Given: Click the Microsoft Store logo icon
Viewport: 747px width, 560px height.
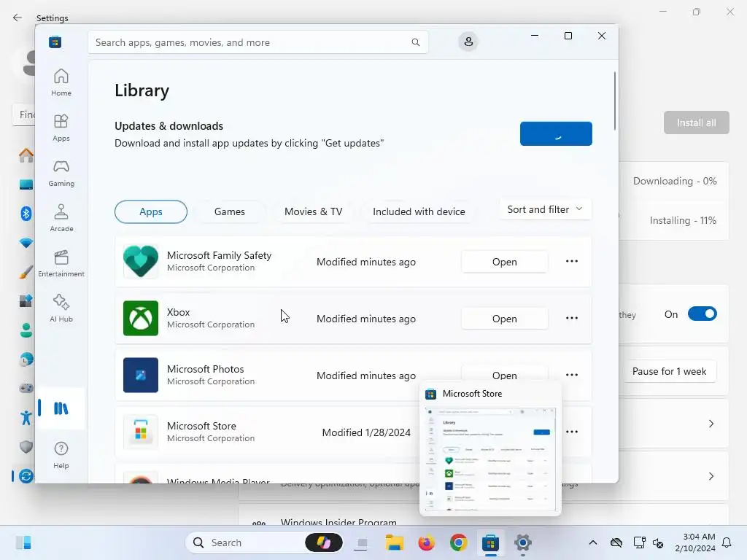Looking at the screenshot, I should click(55, 42).
